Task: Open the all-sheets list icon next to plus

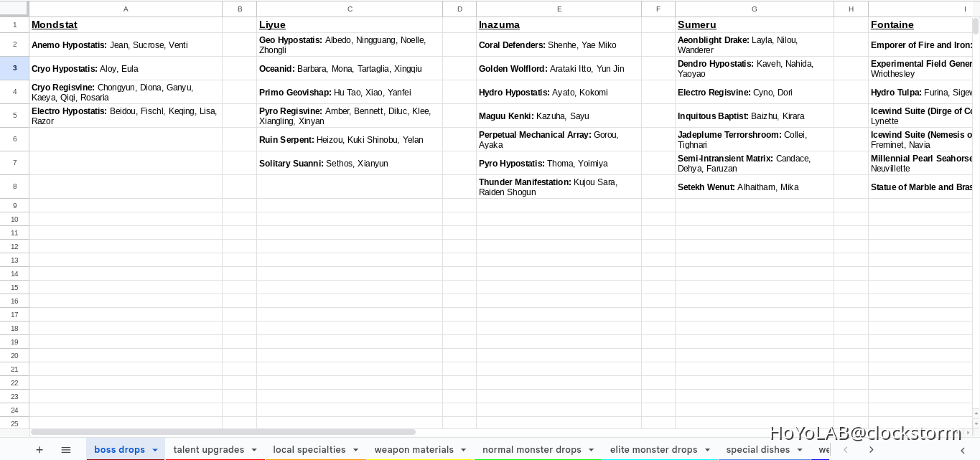Action: coord(66,450)
